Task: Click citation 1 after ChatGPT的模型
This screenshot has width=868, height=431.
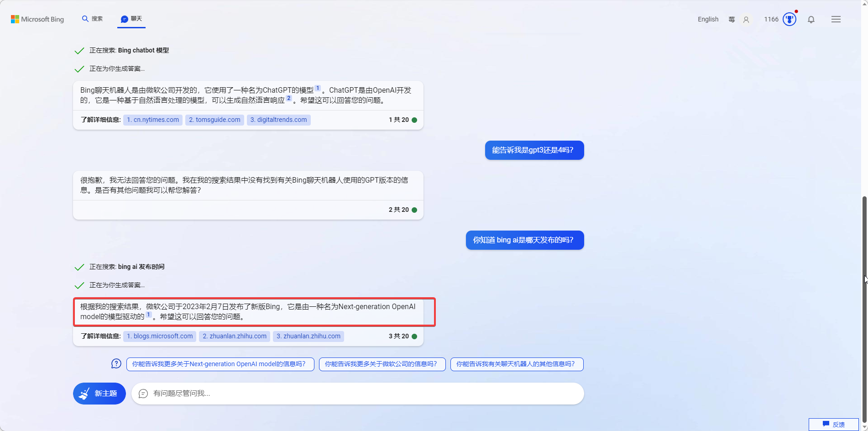Action: (x=318, y=88)
